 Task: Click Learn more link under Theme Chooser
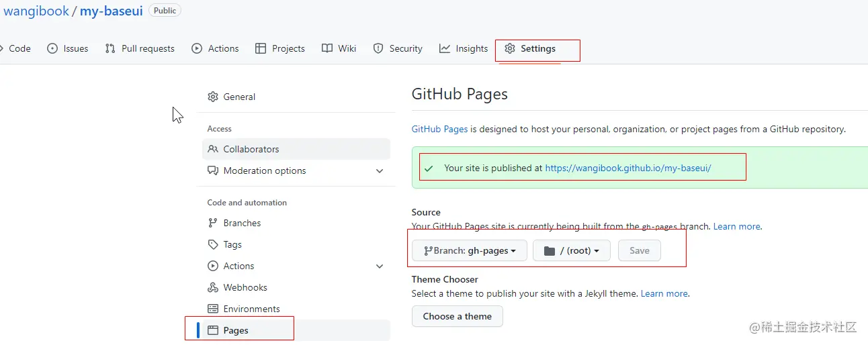click(664, 293)
